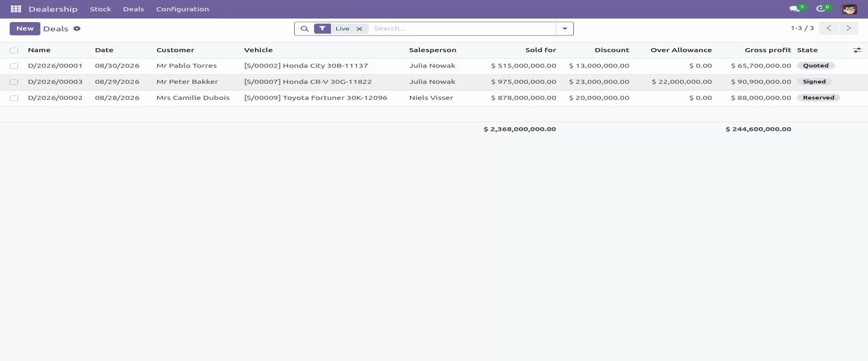
Task: Open deal D/2026/00001
Action: [55, 66]
